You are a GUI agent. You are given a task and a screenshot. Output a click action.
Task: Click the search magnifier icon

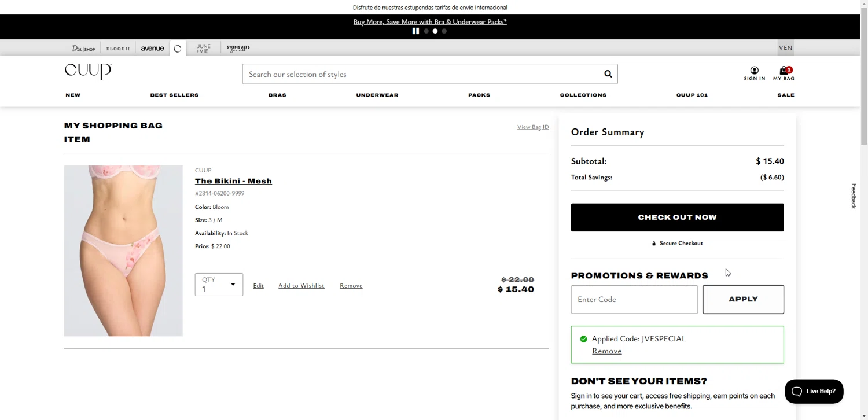point(608,74)
